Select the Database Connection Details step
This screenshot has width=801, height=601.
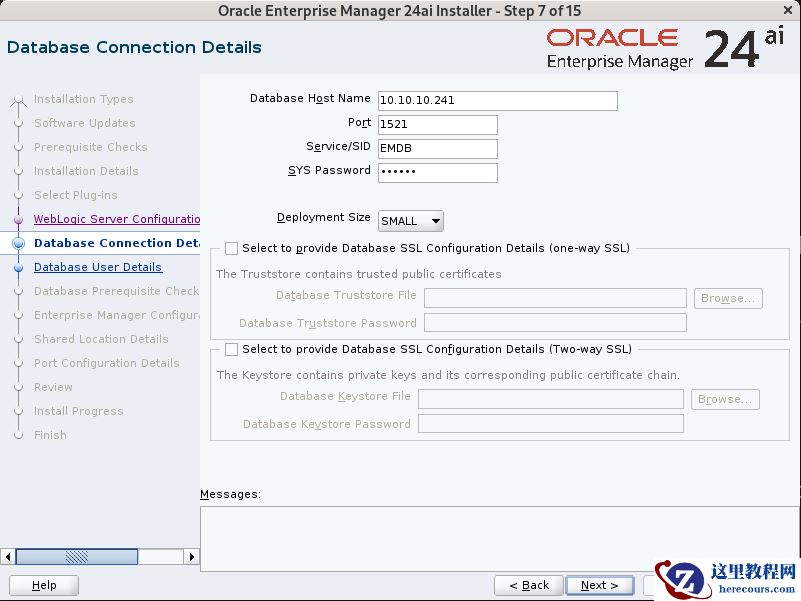point(117,243)
